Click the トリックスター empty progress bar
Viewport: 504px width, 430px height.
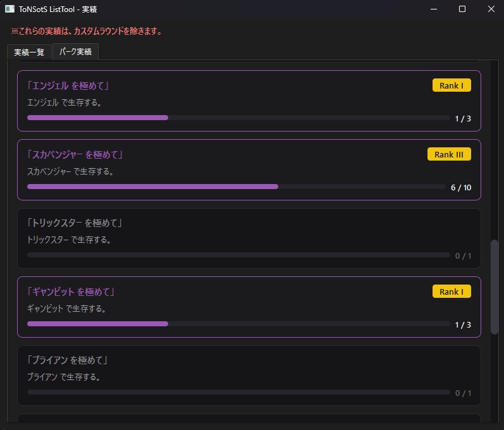click(x=238, y=255)
